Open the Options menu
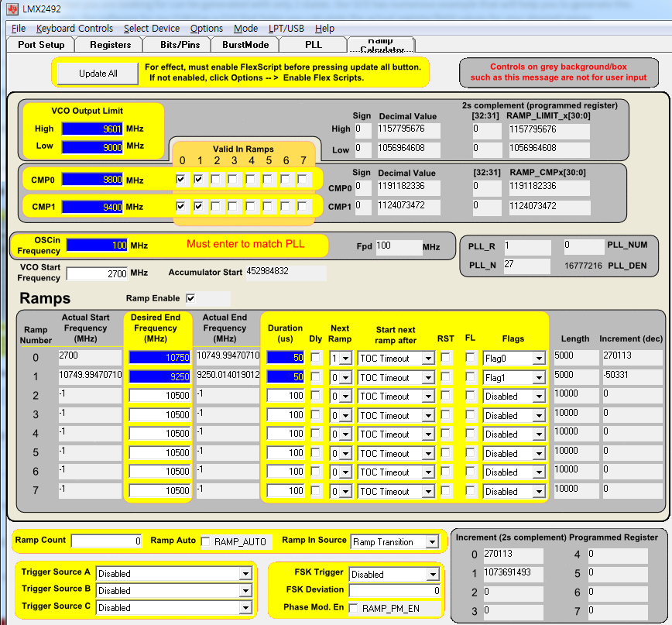The width and height of the screenshot is (672, 625). [207, 29]
